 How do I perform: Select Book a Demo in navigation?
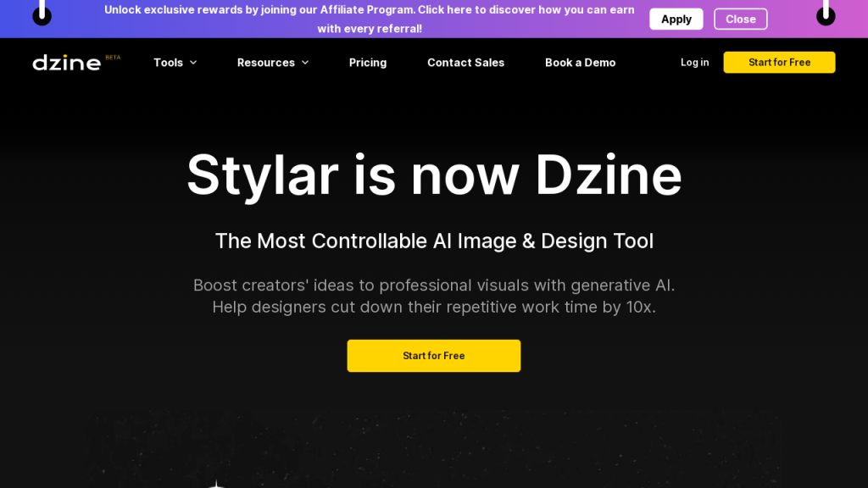tap(580, 63)
